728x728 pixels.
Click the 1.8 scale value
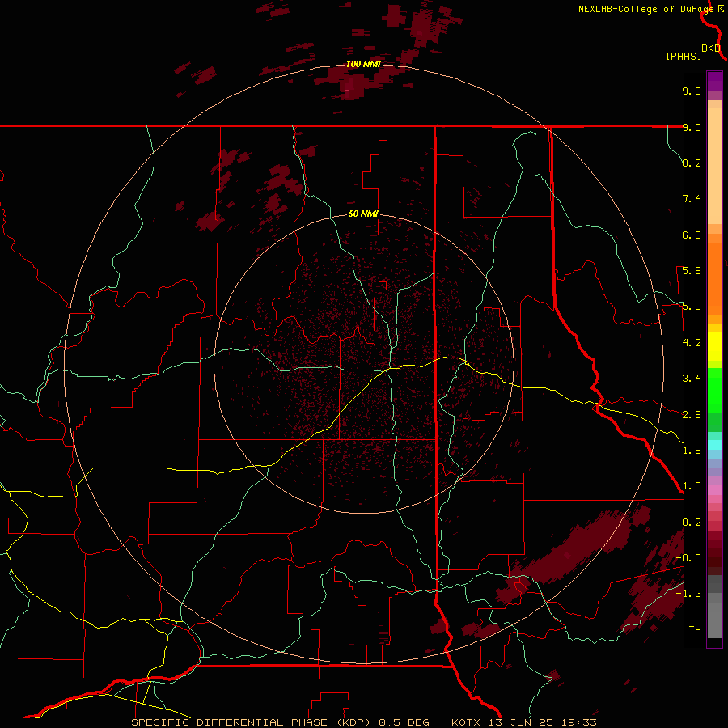click(x=692, y=451)
